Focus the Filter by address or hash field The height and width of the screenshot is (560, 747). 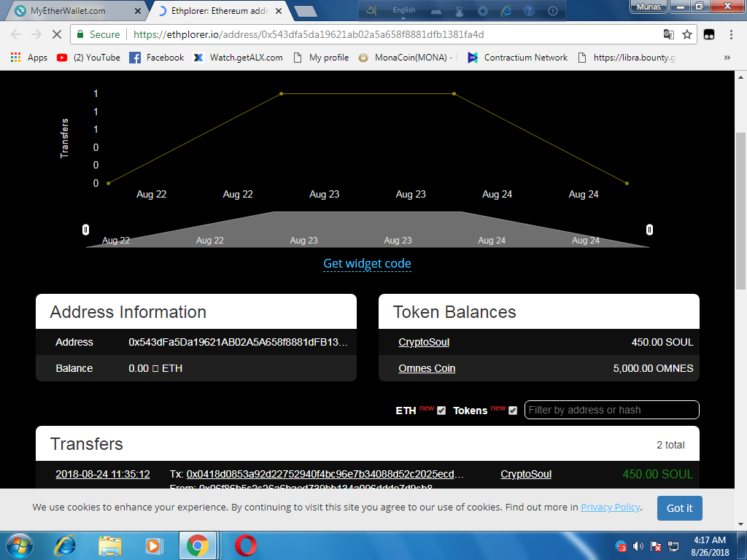point(611,410)
